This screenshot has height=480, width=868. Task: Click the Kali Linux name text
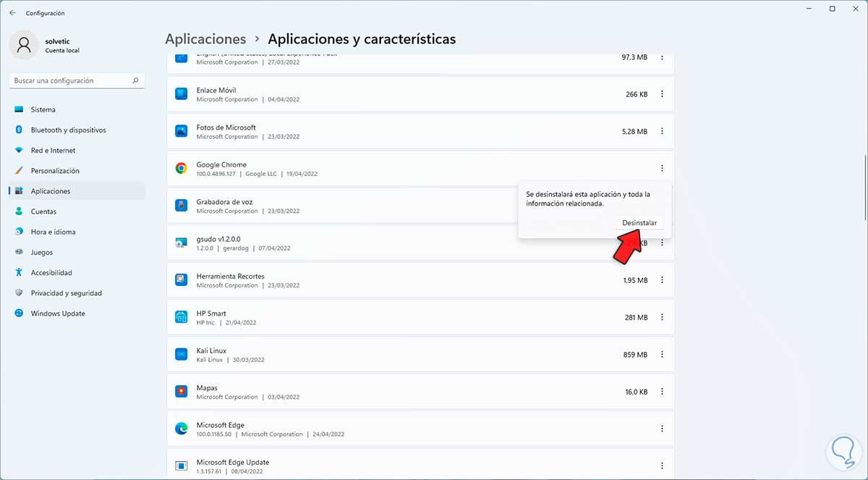tap(211, 351)
